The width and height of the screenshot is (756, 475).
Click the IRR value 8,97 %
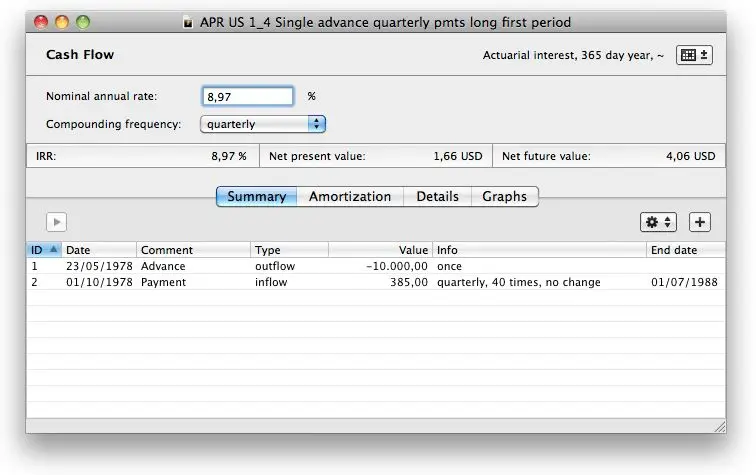tap(229, 156)
